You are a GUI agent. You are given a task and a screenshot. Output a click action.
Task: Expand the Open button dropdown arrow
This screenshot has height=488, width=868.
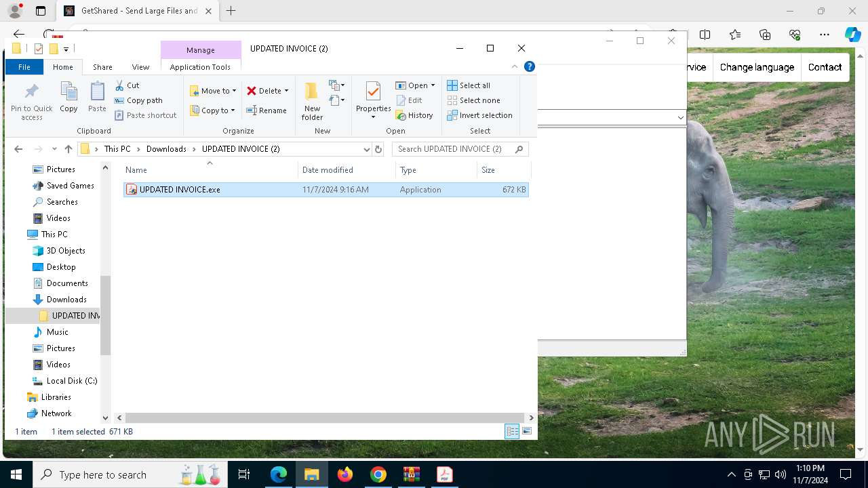[x=433, y=85]
